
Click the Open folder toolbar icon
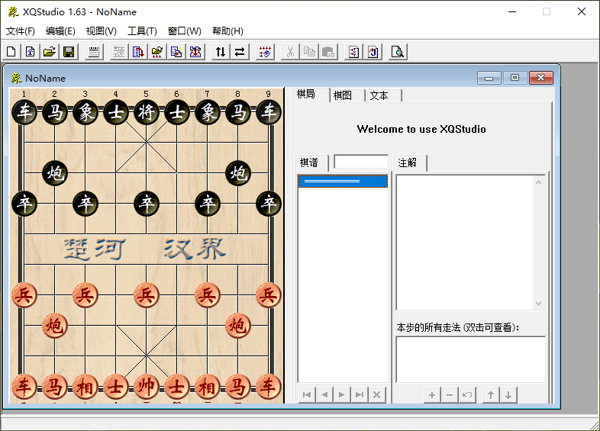point(49,51)
